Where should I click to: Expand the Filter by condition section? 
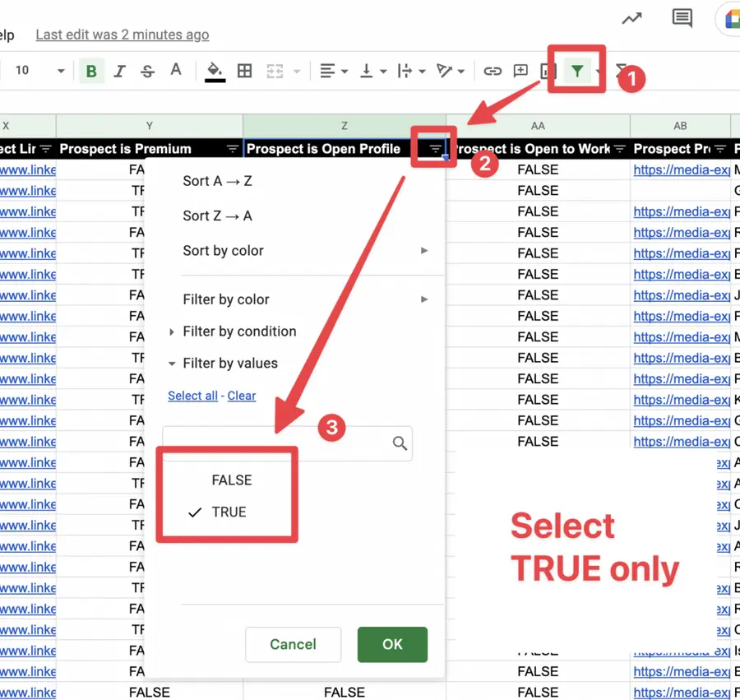pyautogui.click(x=239, y=331)
